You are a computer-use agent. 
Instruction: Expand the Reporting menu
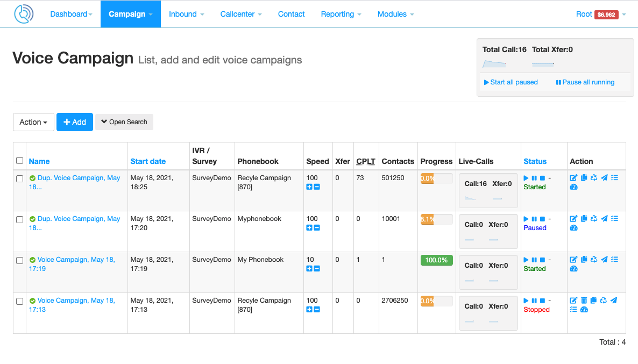coord(341,14)
